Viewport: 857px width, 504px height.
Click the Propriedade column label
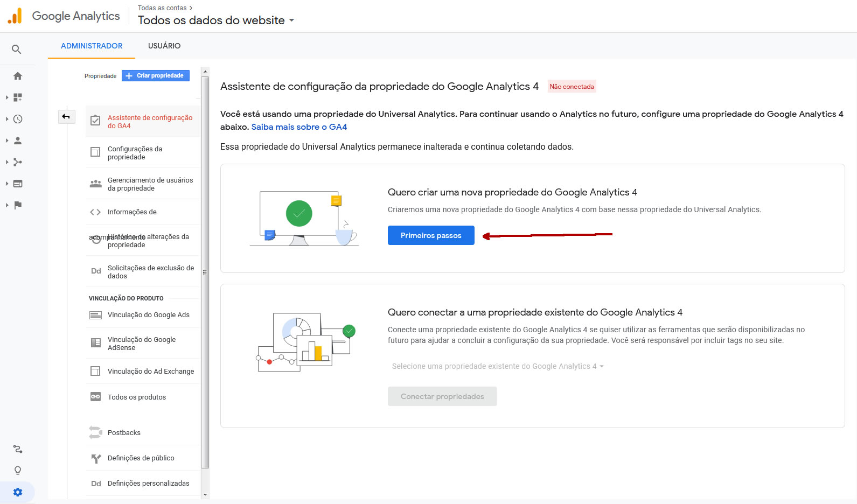(x=100, y=76)
